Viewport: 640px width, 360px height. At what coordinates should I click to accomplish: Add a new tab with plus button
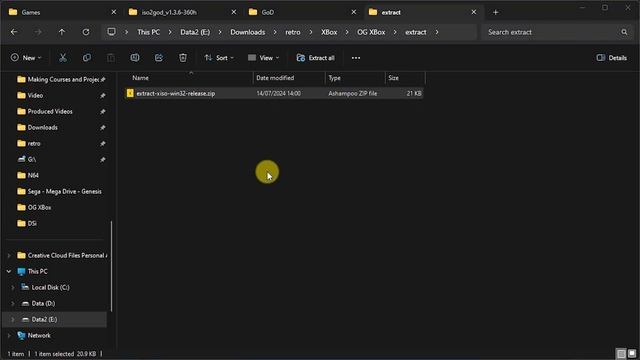coord(496,12)
